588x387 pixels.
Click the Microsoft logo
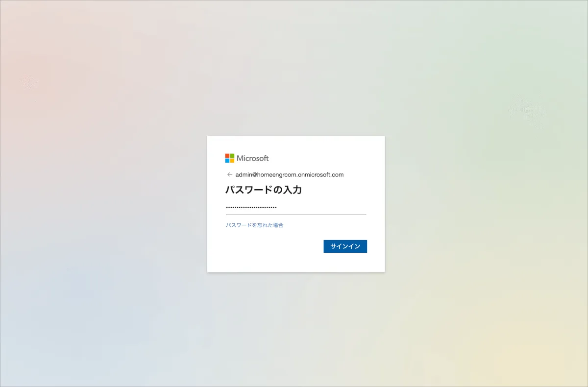247,158
